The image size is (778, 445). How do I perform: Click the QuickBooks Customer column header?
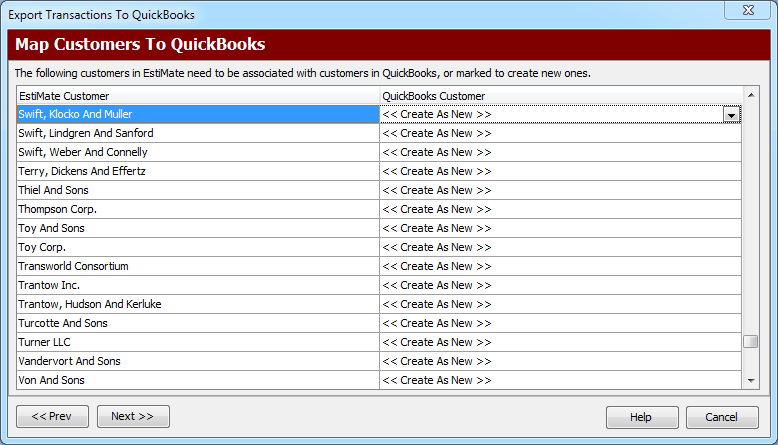tap(560, 96)
